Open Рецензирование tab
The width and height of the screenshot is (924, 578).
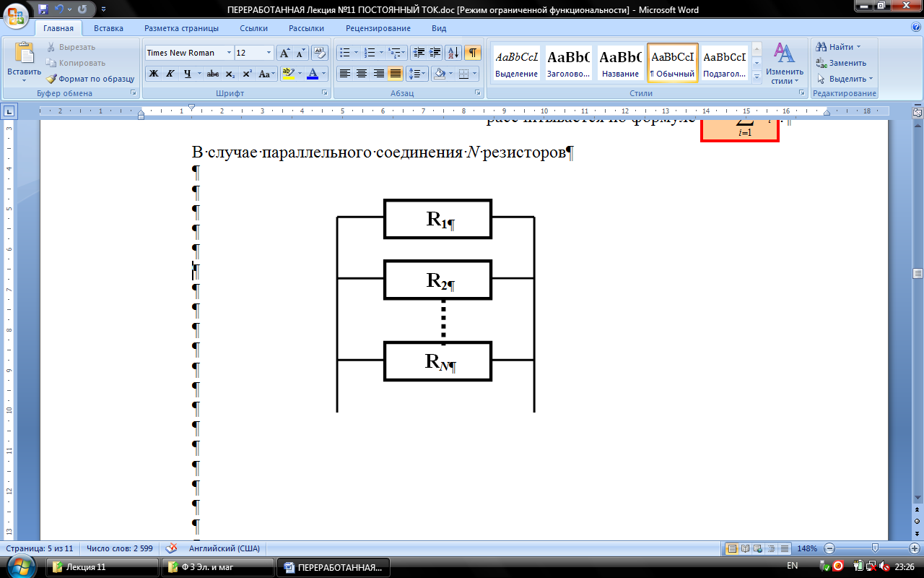(x=378, y=28)
